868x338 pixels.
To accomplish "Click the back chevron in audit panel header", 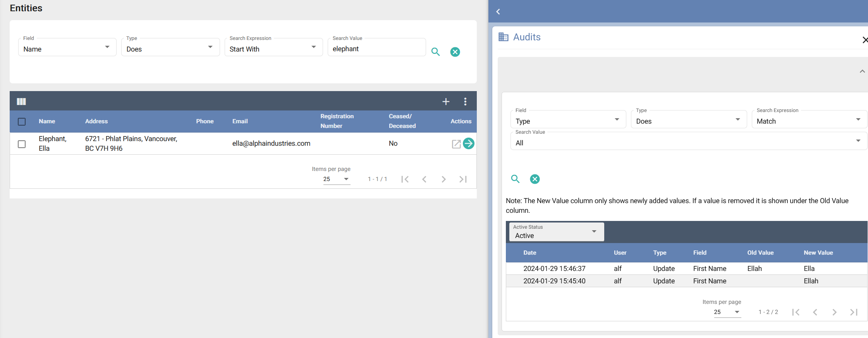I will click(498, 12).
